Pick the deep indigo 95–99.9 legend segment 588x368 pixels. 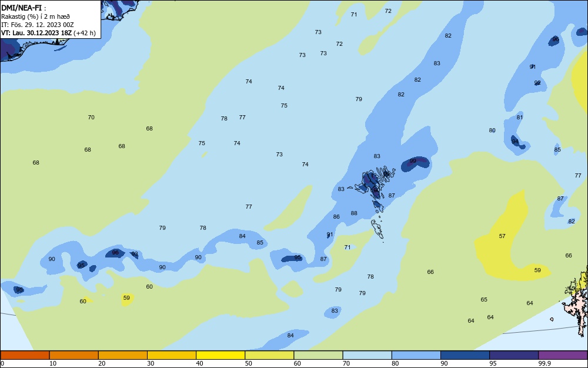click(x=514, y=355)
